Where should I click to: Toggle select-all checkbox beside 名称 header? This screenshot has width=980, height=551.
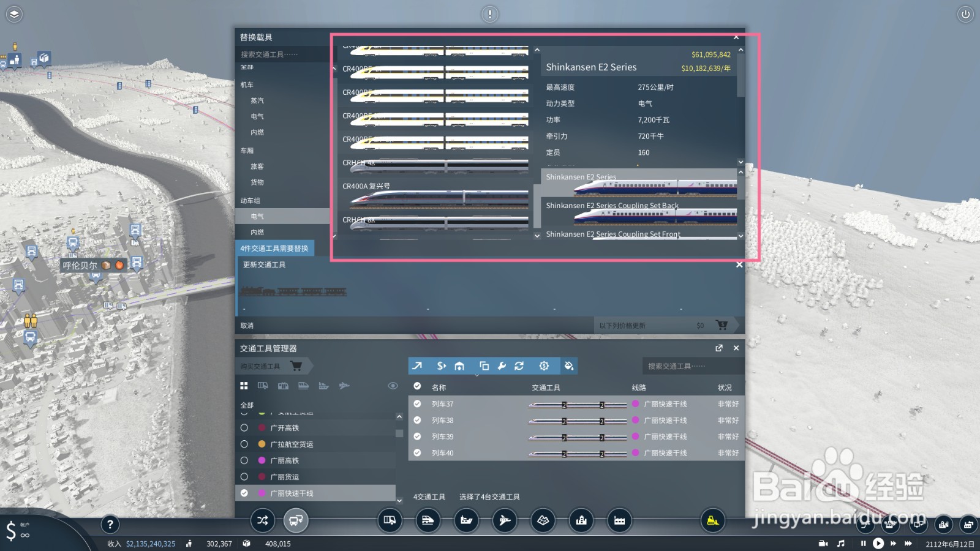[417, 386]
